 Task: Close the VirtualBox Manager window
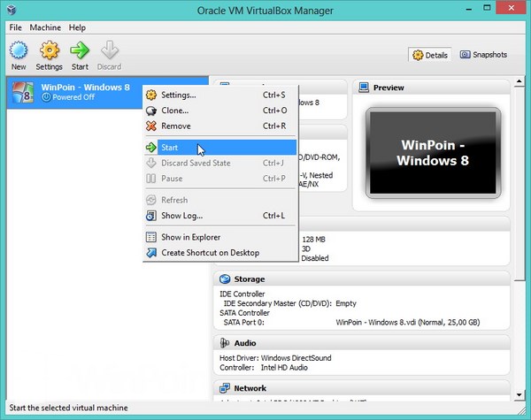coord(512,8)
